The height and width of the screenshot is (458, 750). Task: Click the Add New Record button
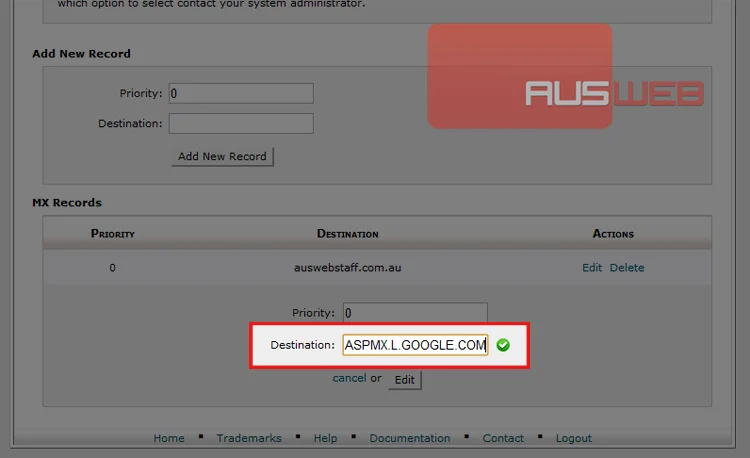coord(222,156)
